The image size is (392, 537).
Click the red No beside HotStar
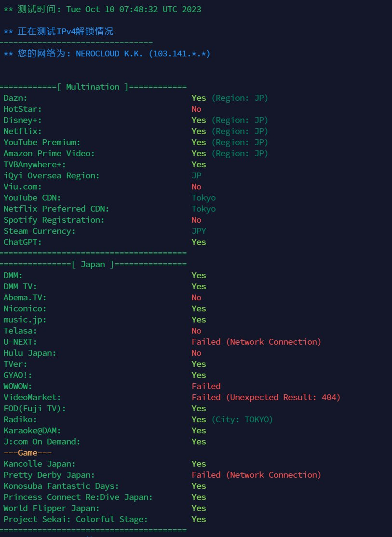tap(196, 109)
